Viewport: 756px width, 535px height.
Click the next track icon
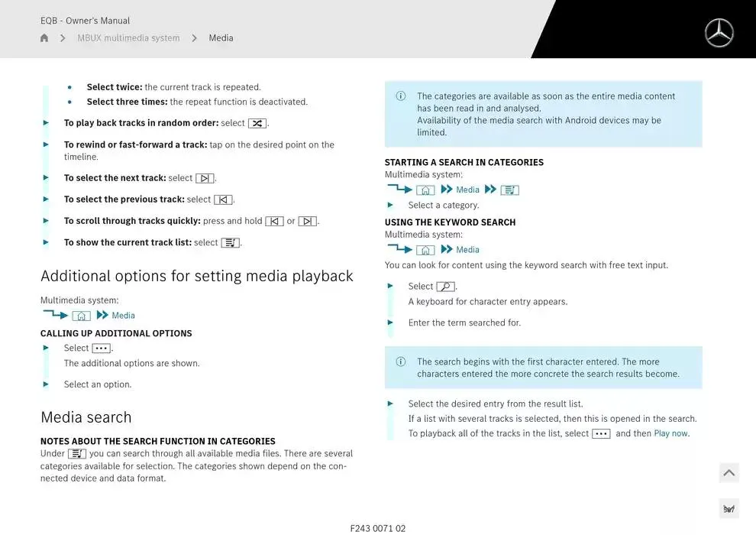[x=205, y=178]
